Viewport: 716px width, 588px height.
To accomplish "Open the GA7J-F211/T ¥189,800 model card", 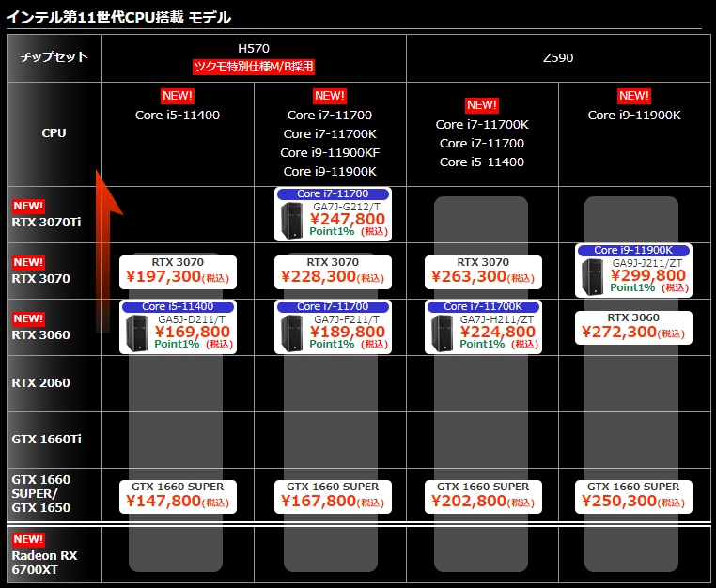I will pyautogui.click(x=333, y=327).
